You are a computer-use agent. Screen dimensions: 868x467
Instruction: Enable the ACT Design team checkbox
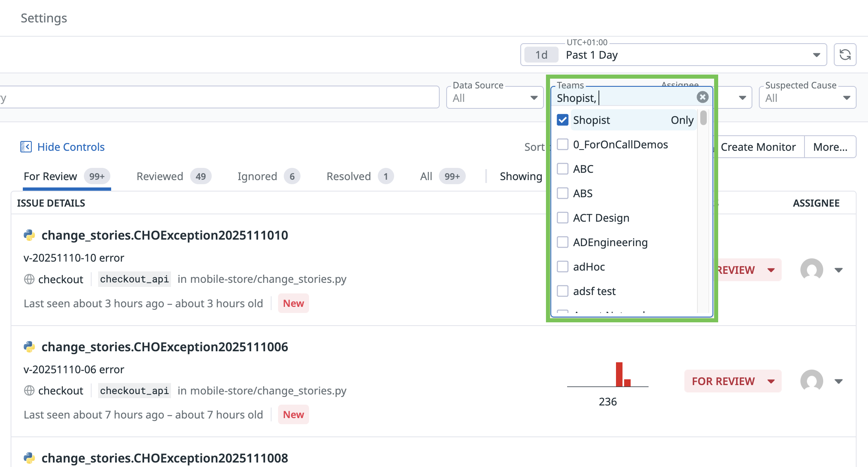563,218
